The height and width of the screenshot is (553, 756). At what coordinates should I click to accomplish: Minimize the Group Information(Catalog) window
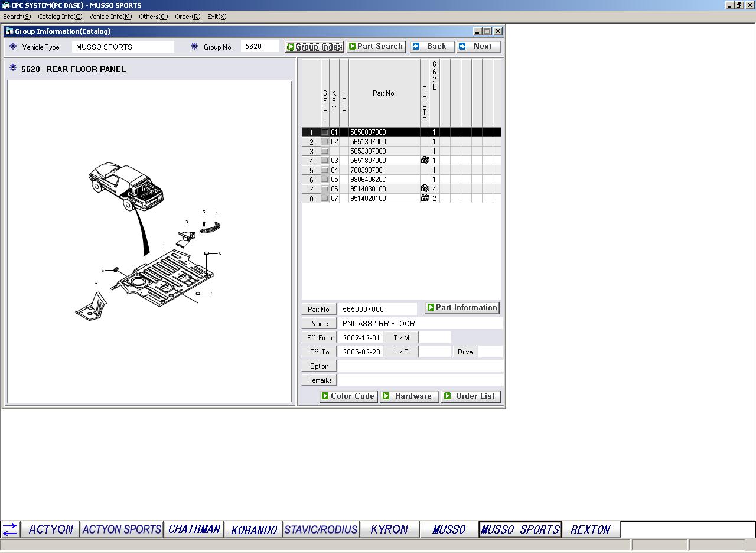click(478, 31)
